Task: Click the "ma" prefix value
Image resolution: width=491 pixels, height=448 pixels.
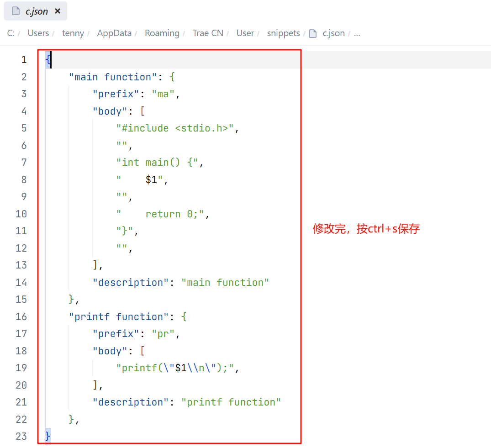Action: [x=163, y=94]
